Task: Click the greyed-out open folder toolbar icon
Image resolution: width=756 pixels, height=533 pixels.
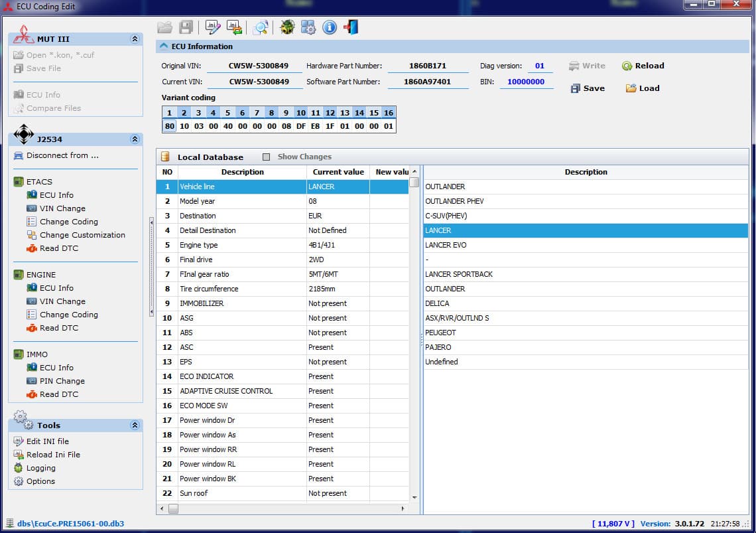Action: pyautogui.click(x=165, y=27)
